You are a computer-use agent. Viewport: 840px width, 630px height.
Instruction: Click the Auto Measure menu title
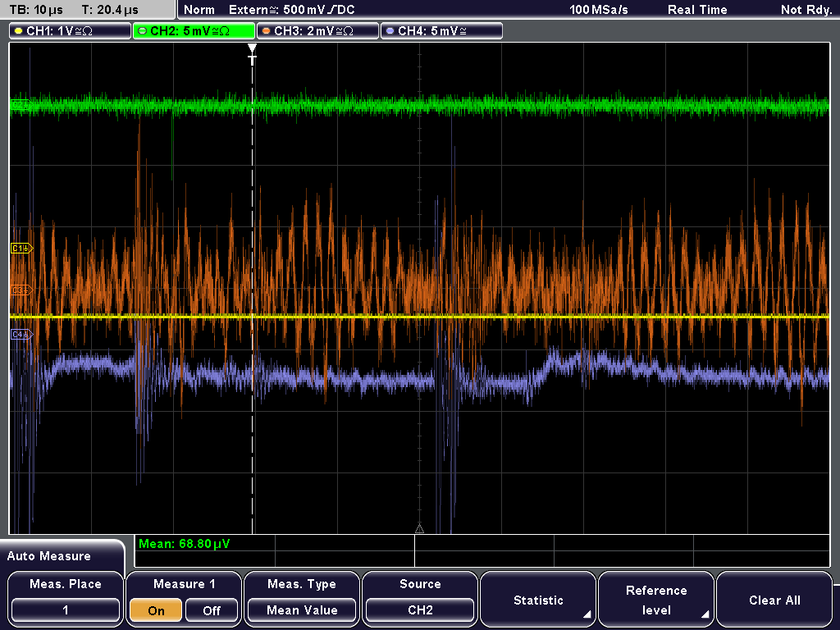tap(48, 556)
